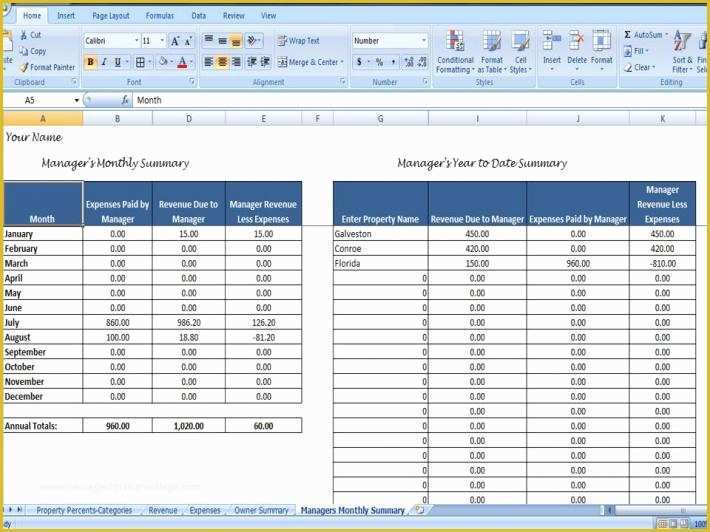This screenshot has width=710, height=532.
Task: Select column A header
Action: click(x=43, y=119)
